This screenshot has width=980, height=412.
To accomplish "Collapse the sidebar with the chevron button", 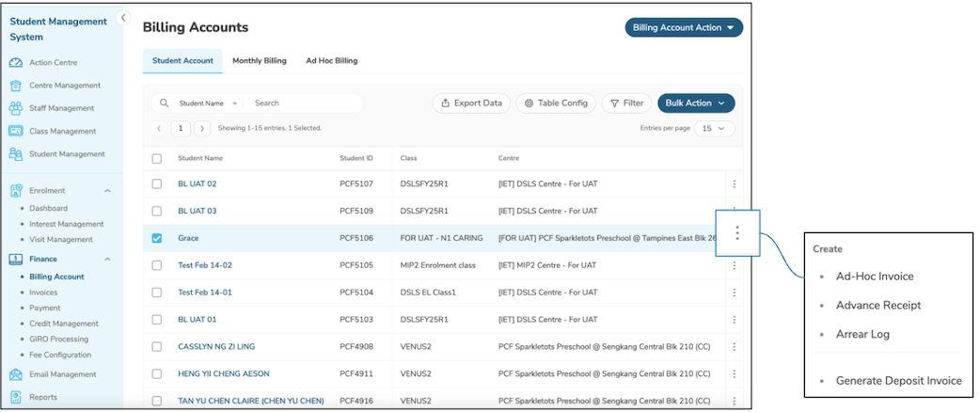I will point(122,18).
